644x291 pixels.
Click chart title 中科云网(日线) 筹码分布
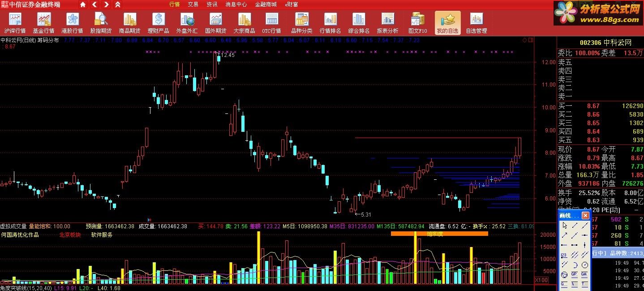point(30,40)
